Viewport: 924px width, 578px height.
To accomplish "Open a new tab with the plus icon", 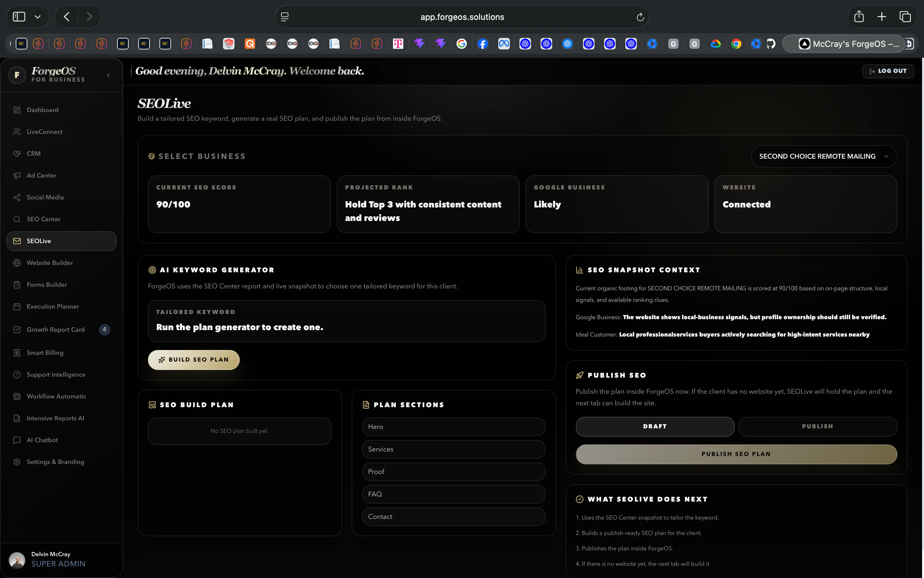I will pyautogui.click(x=882, y=16).
